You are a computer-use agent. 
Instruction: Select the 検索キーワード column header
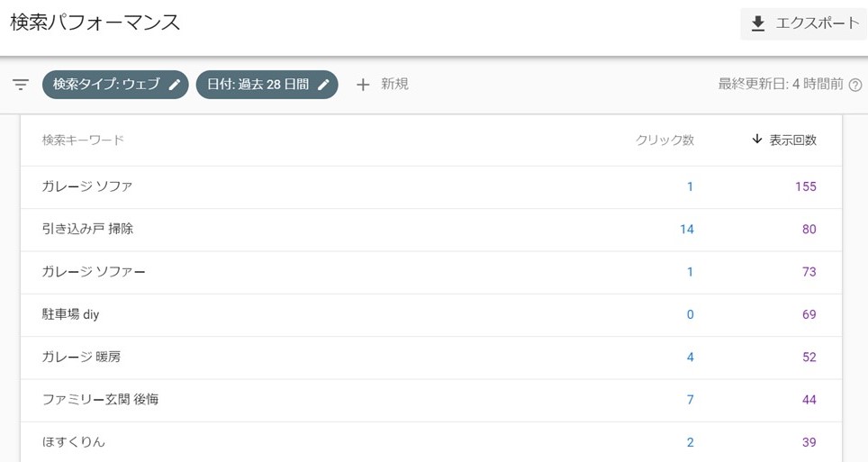[x=83, y=140]
